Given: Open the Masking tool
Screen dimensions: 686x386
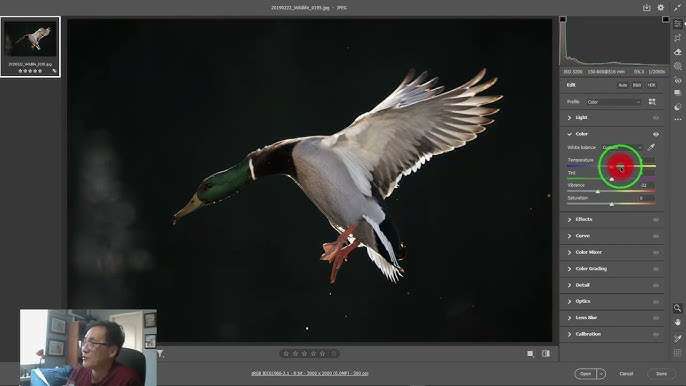Looking at the screenshot, I should [x=678, y=66].
